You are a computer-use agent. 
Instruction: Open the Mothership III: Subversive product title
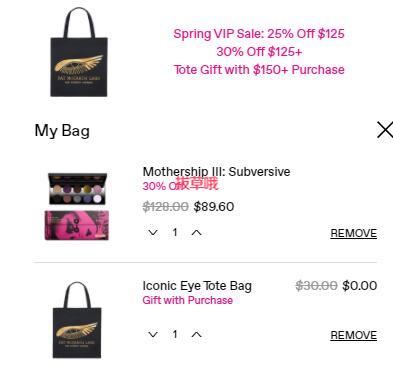coord(216,172)
